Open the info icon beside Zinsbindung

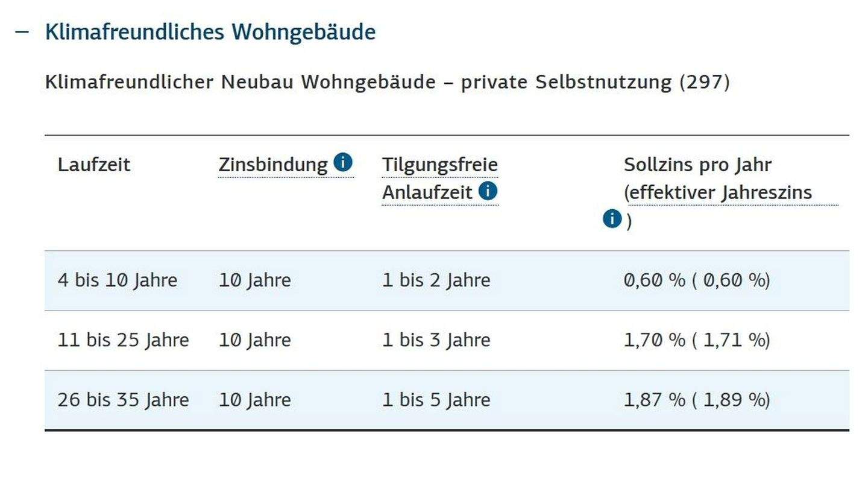point(342,162)
